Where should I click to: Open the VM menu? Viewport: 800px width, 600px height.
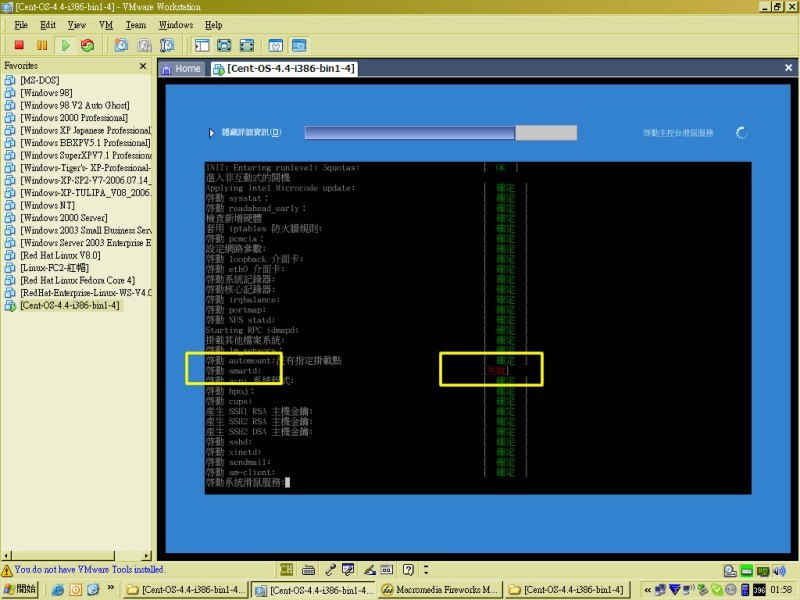click(106, 25)
